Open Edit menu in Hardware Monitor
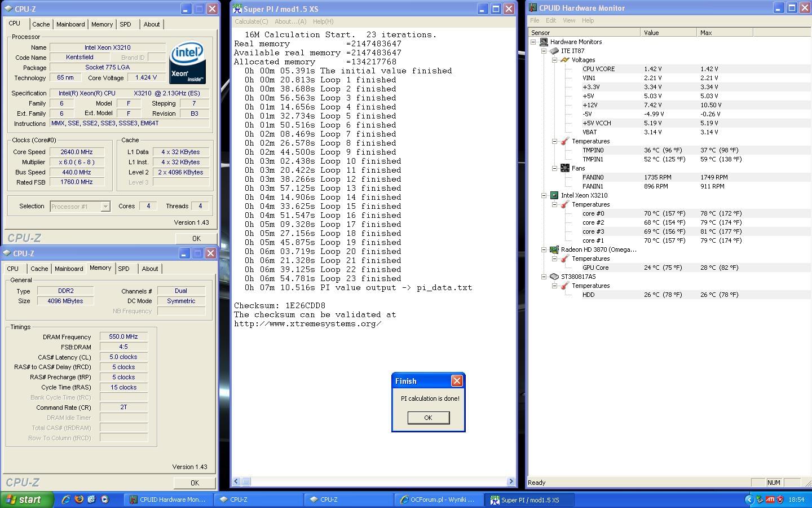The image size is (812, 508). [x=551, y=20]
